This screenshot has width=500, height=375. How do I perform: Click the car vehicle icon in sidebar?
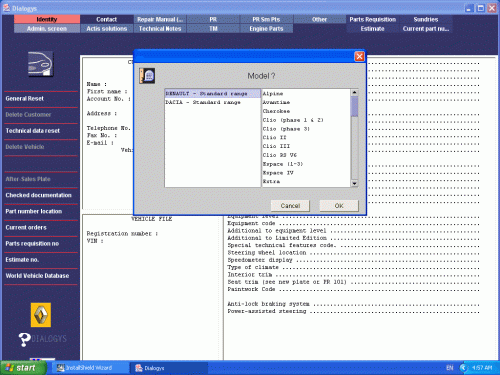40,64
